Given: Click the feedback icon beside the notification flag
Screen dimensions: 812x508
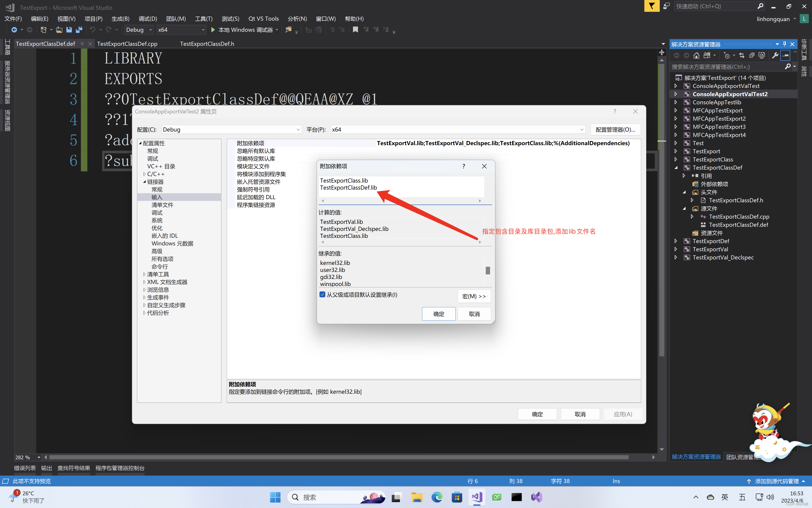Looking at the screenshot, I should (x=666, y=6).
